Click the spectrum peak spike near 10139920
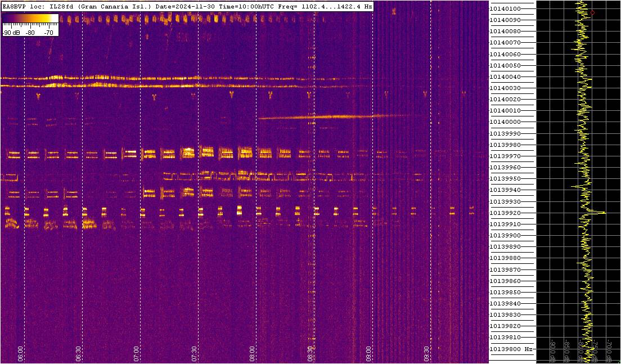The image size is (621, 364). coord(600,213)
